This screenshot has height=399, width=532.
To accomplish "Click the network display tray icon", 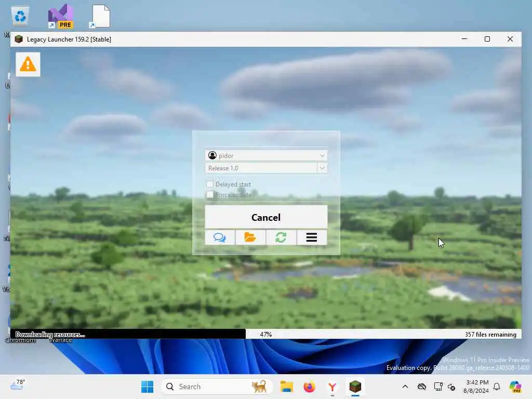I will (x=438, y=387).
